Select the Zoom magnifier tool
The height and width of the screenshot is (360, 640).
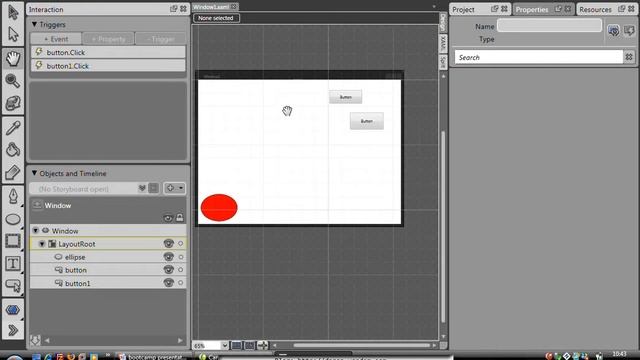pyautogui.click(x=13, y=81)
